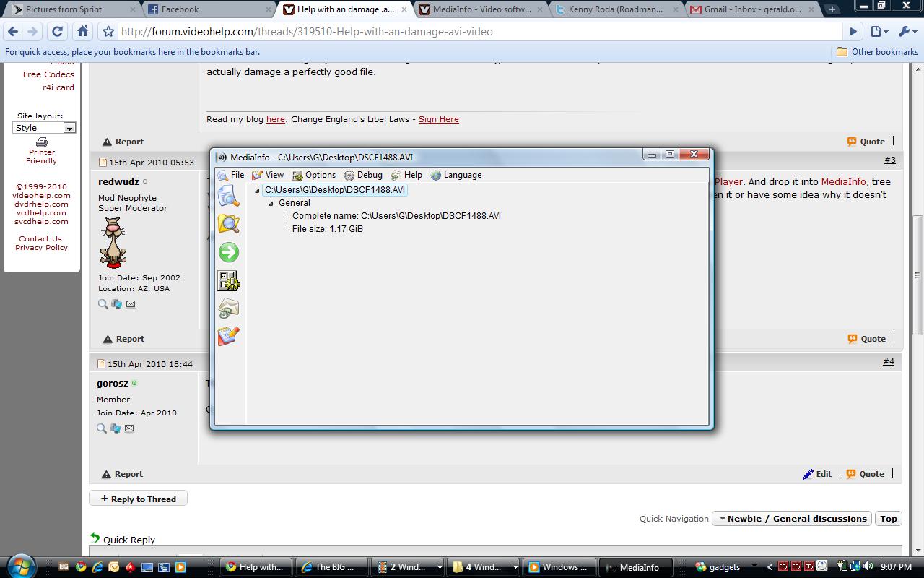Open MediaInfo's File menu
Image resolution: width=924 pixels, height=578 pixels.
(x=231, y=175)
